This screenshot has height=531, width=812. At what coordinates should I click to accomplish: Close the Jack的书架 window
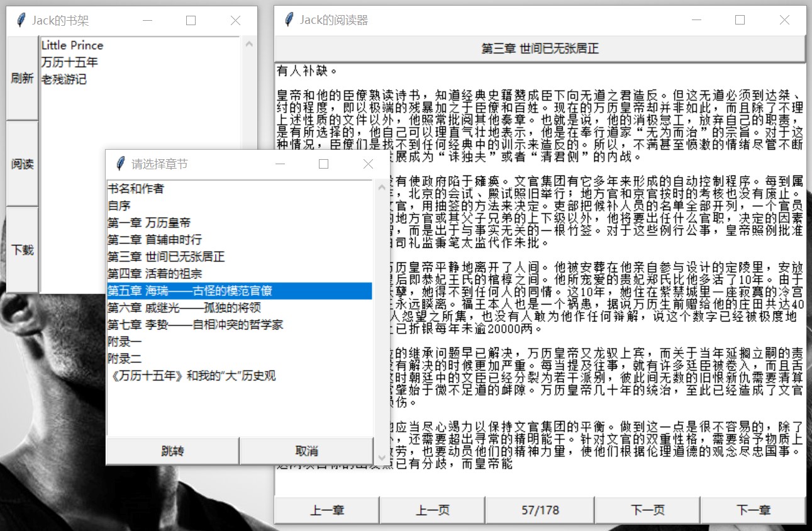[x=235, y=21]
